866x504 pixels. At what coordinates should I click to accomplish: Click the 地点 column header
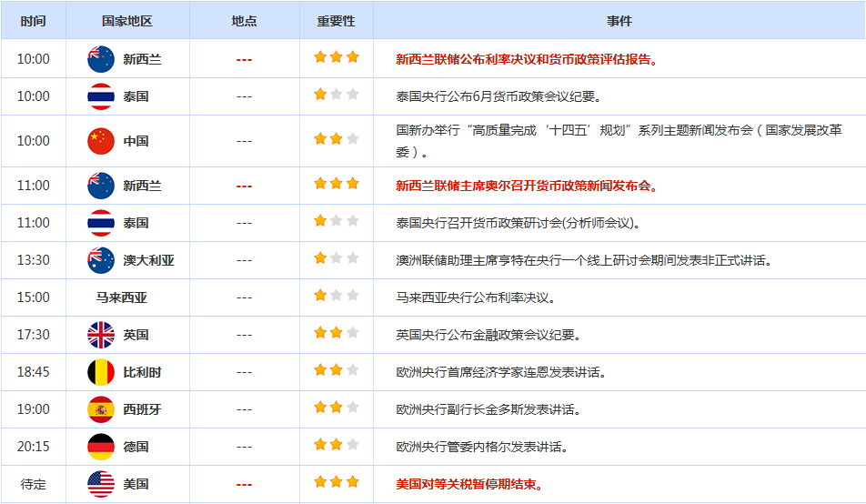coord(244,21)
